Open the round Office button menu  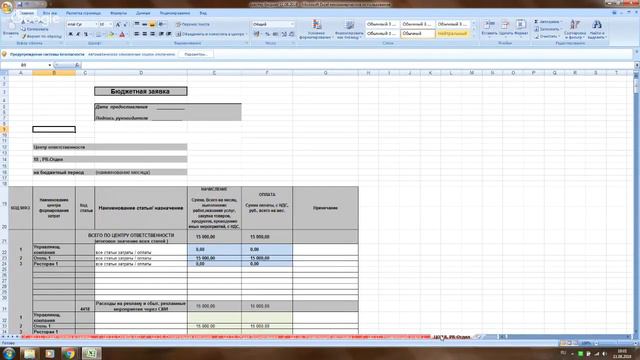click(x=7, y=7)
